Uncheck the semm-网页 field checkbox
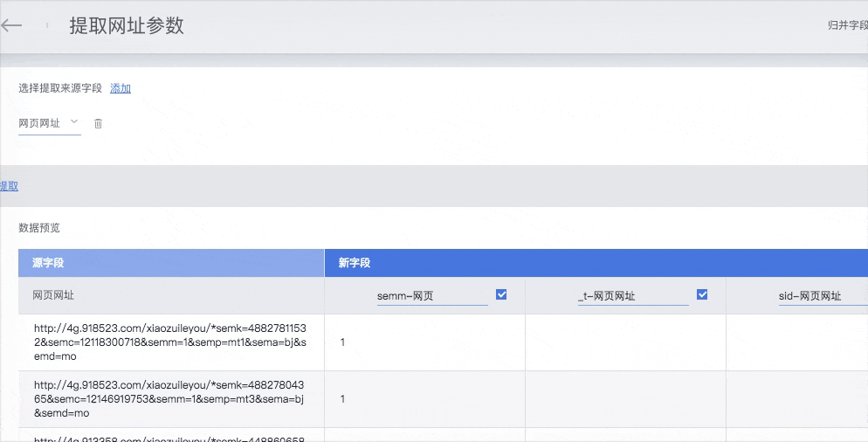Image resolution: width=868 pixels, height=442 pixels. pyautogui.click(x=501, y=294)
